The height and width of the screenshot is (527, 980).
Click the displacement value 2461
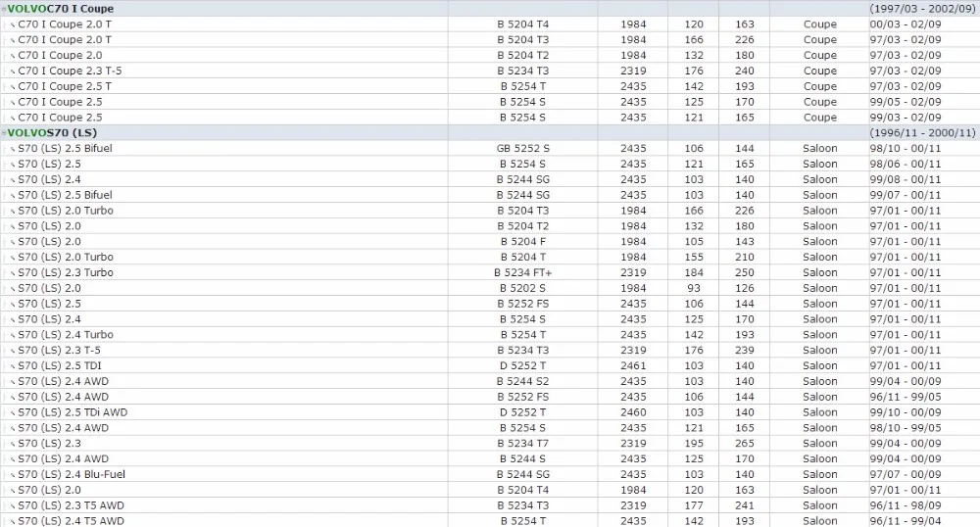point(633,366)
